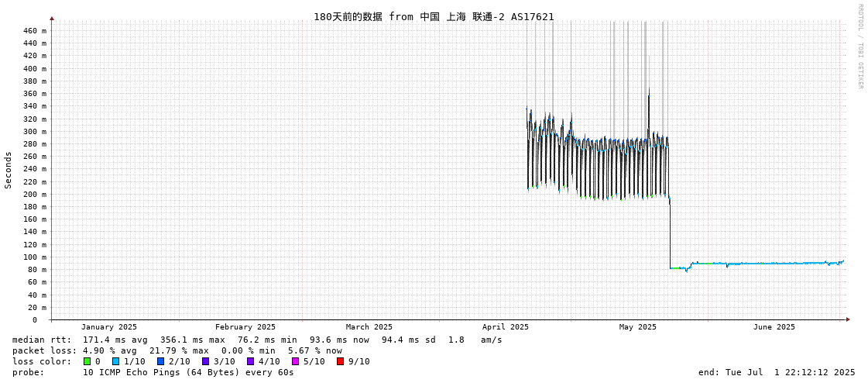Click the 'June 2025' axis label
The width and height of the screenshot is (868, 383).
coord(774,327)
